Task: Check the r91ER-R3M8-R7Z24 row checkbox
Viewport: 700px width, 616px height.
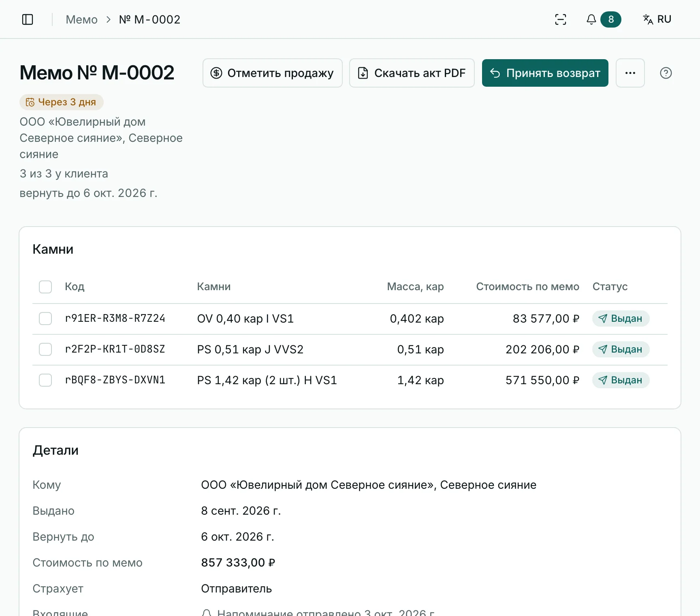Action: click(x=45, y=319)
